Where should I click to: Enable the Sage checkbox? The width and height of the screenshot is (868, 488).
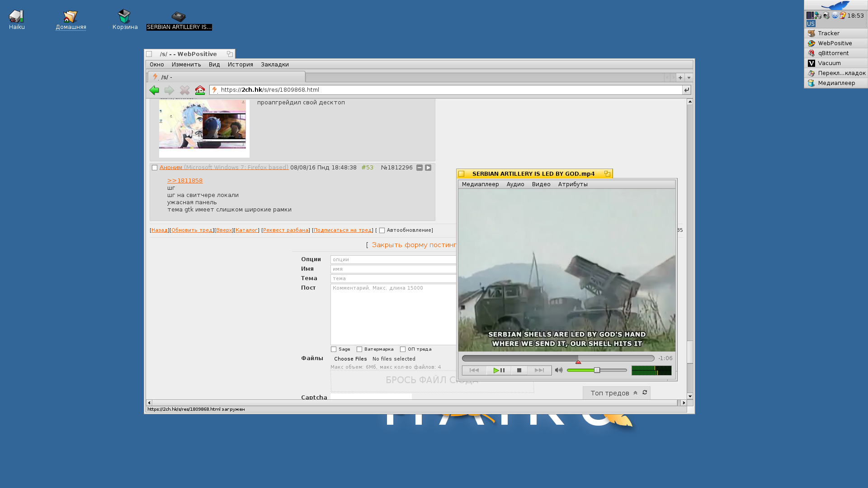(334, 349)
